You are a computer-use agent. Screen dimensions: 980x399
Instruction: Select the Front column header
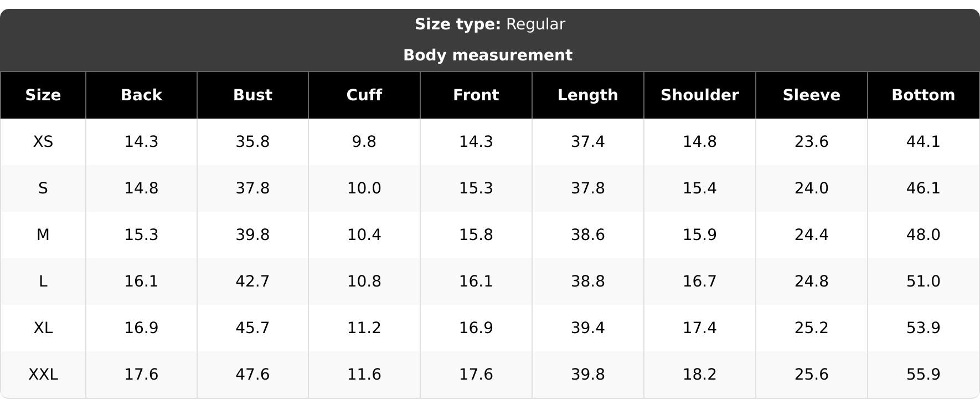476,95
